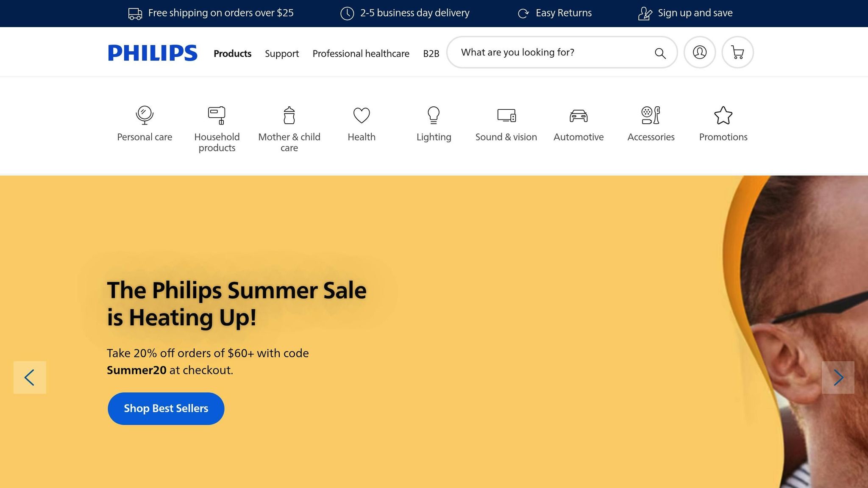
Task: Go to next carousel slide
Action: [x=838, y=377]
